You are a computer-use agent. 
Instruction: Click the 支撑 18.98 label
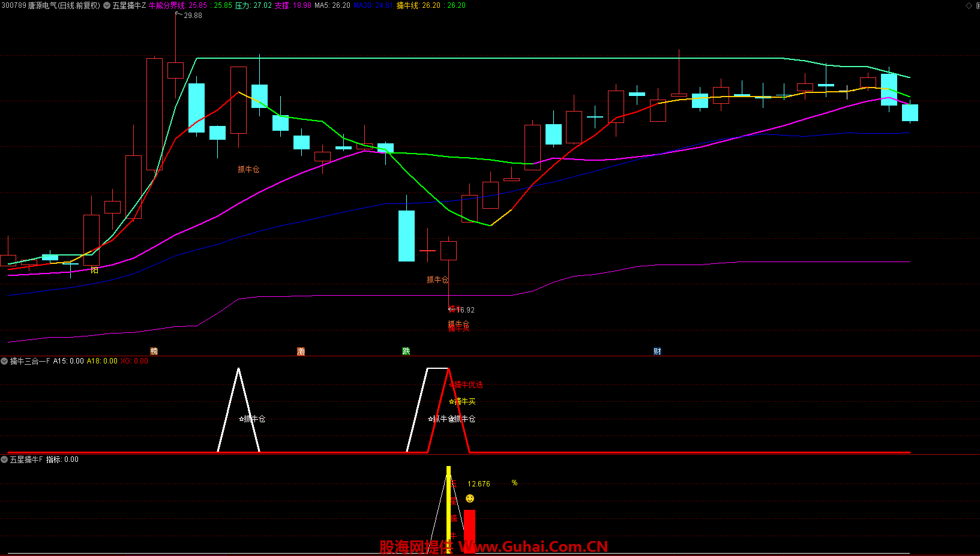tap(293, 5)
